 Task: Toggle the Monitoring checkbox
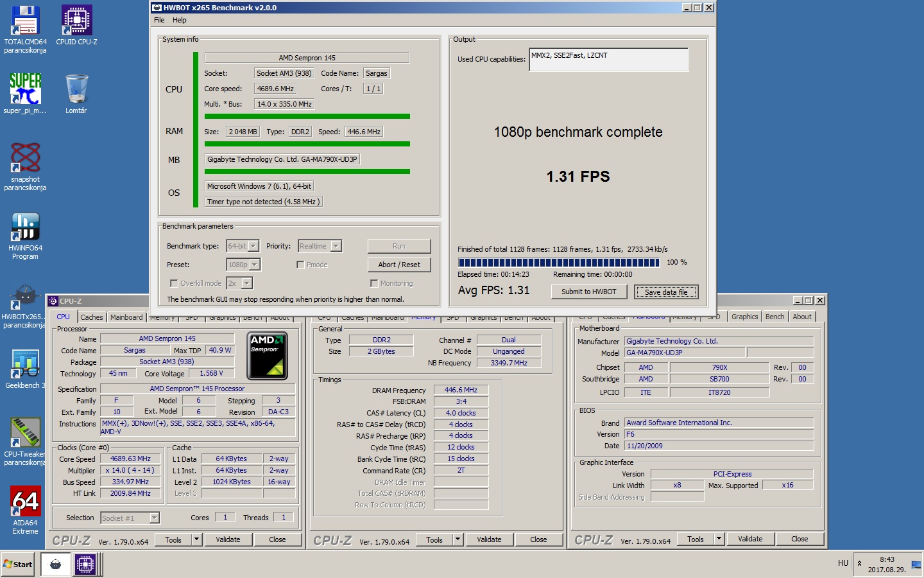(374, 283)
